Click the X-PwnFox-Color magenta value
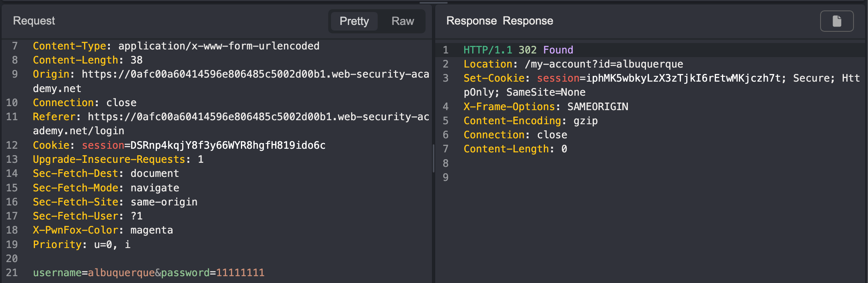 (152, 230)
